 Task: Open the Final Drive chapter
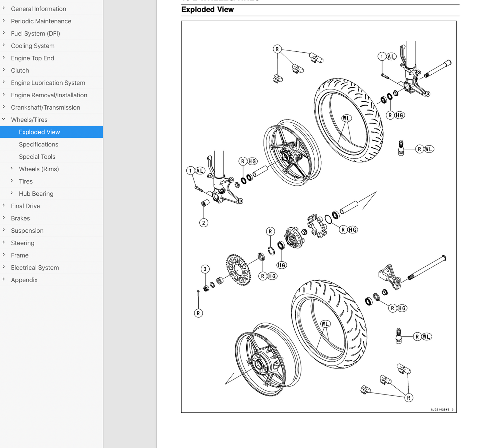coord(25,206)
